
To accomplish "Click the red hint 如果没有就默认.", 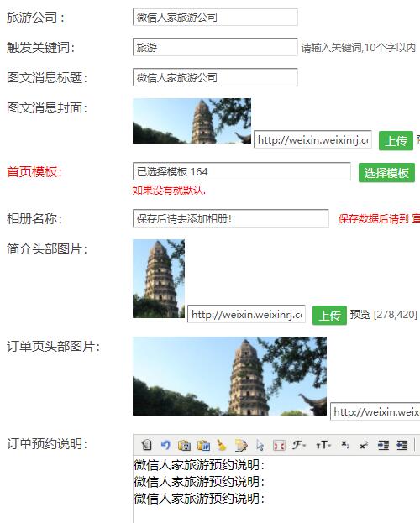I will click(x=169, y=190).
